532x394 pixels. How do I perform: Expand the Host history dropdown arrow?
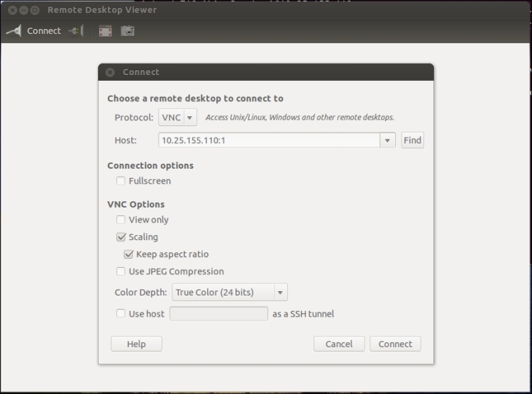click(387, 140)
